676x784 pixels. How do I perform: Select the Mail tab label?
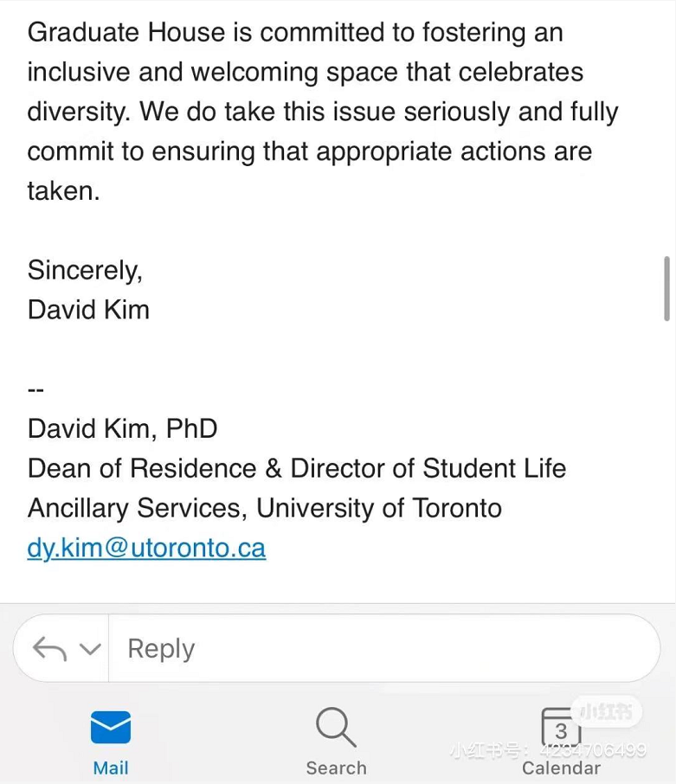pos(111,768)
